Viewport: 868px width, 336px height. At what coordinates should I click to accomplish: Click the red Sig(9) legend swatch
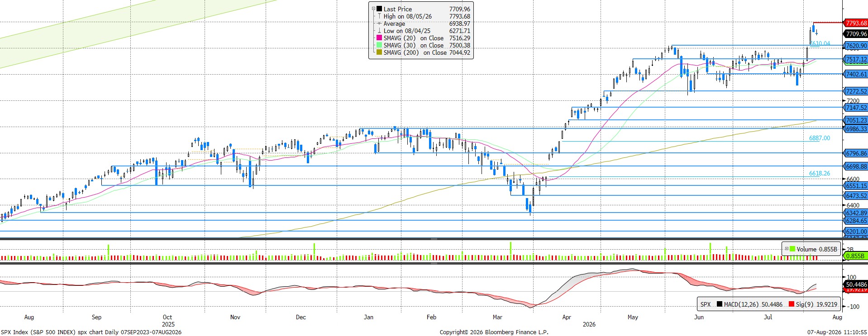(x=791, y=304)
